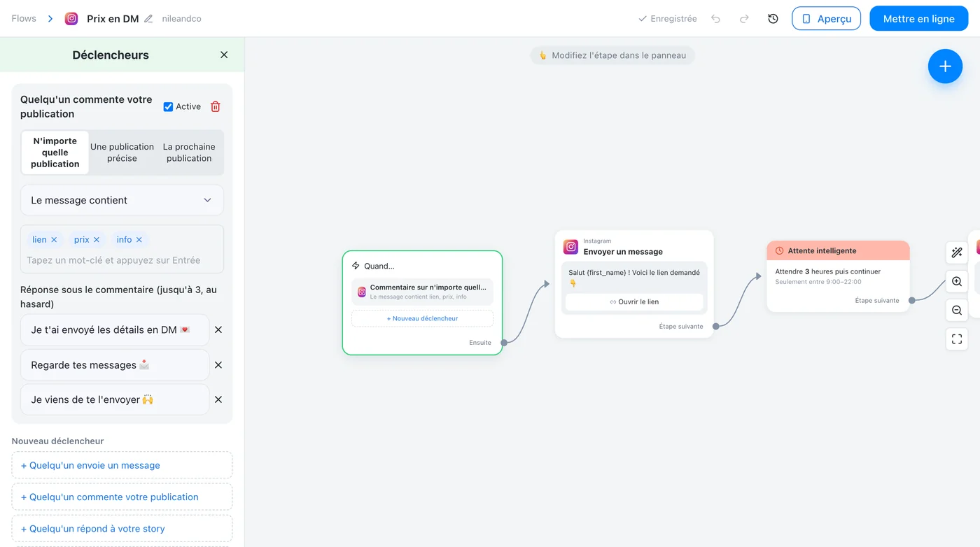Click the undo arrow in the top bar
This screenshot has width=980, height=547.
click(x=715, y=19)
